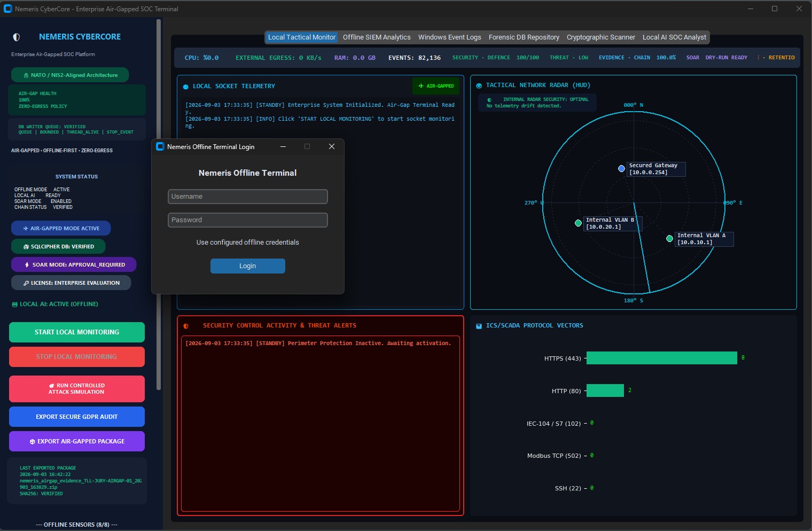Focus the Username field
Screen dimensions: 812x531
click(247, 197)
